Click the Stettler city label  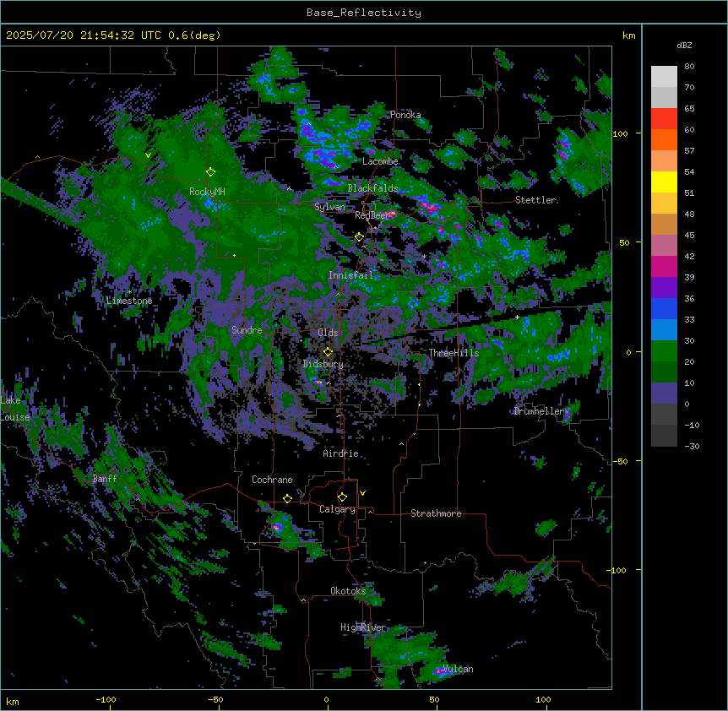point(535,200)
